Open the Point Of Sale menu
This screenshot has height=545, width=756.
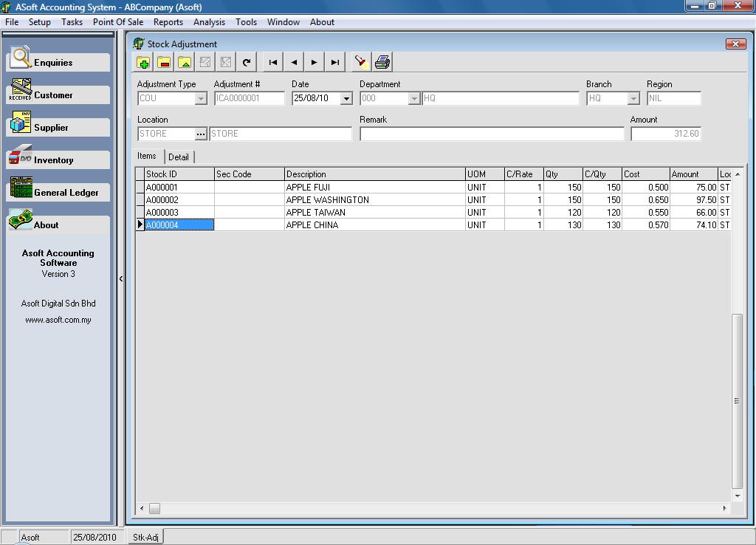click(118, 21)
